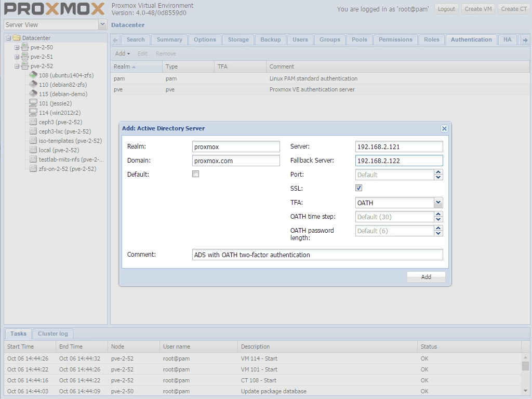Uncheck the SSL checkbox

click(x=358, y=188)
